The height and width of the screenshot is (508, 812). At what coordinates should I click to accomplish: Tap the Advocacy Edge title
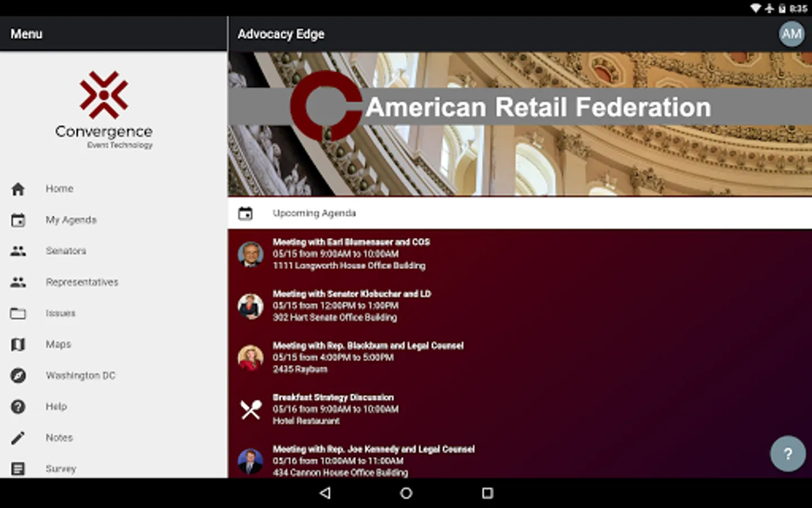(281, 34)
